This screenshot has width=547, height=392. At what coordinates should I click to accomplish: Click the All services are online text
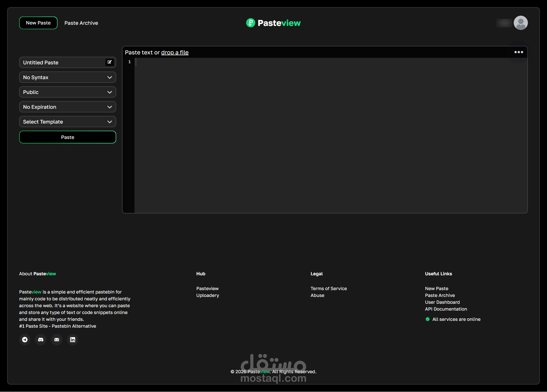pos(456,319)
